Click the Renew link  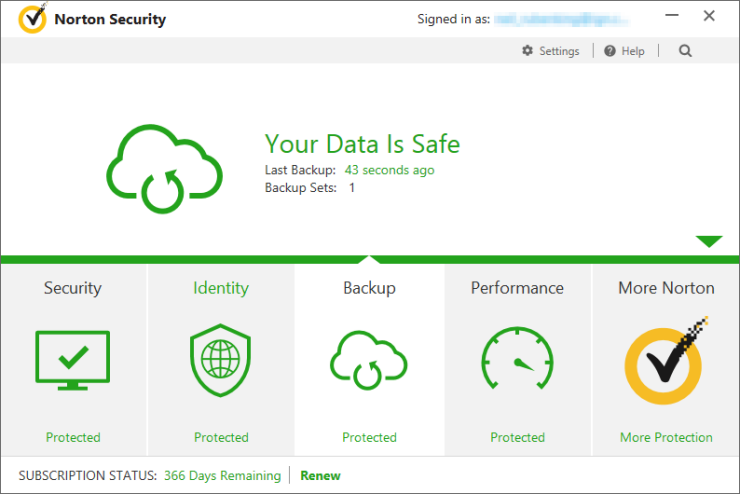[x=320, y=476]
